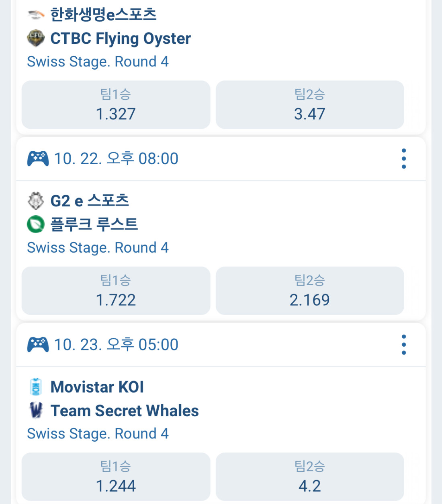Click the gamepad icon beside 10. 23.

[38, 345]
